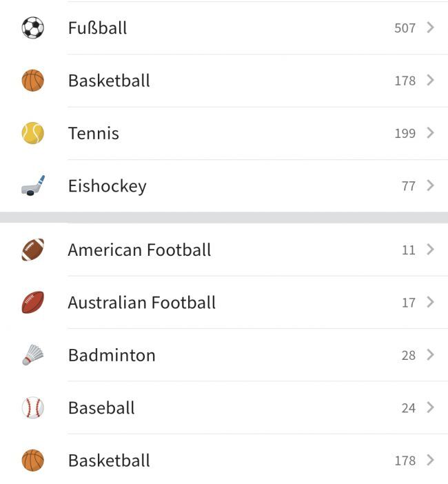Click the badminton shuttlecock icon
This screenshot has width=448, height=484.
(x=32, y=355)
